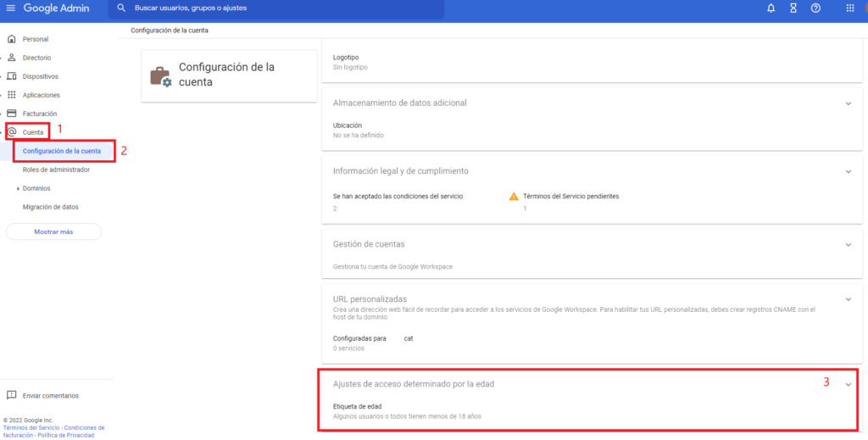Click the Aplicaciones grid icon
The height and width of the screenshot is (440, 868).
tap(11, 95)
